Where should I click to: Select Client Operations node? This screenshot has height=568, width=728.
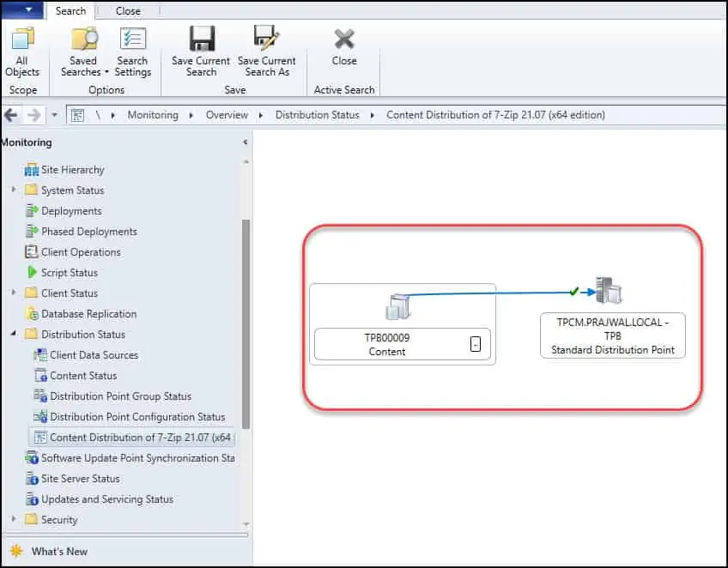pos(81,252)
